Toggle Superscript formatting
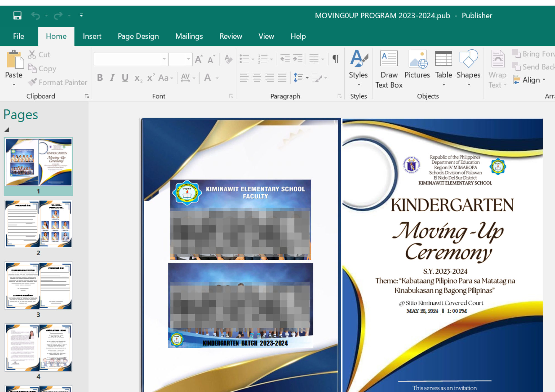Viewport: 555px width, 392px height. pos(151,78)
